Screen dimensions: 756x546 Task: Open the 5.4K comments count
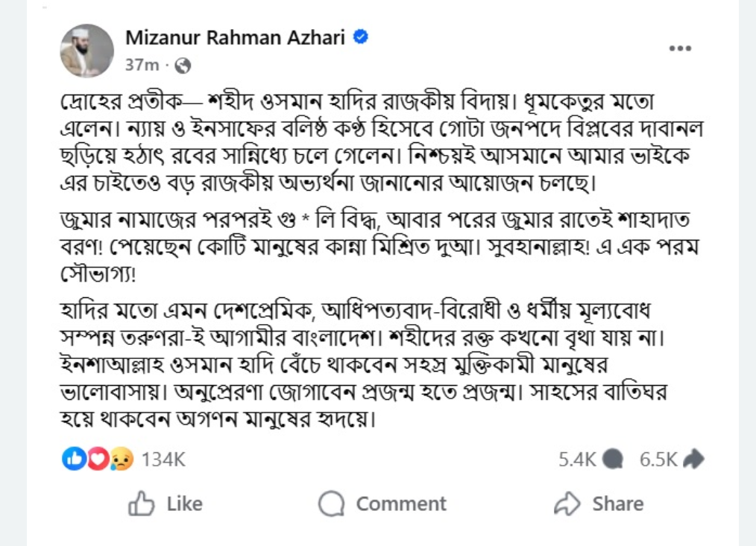point(578,460)
